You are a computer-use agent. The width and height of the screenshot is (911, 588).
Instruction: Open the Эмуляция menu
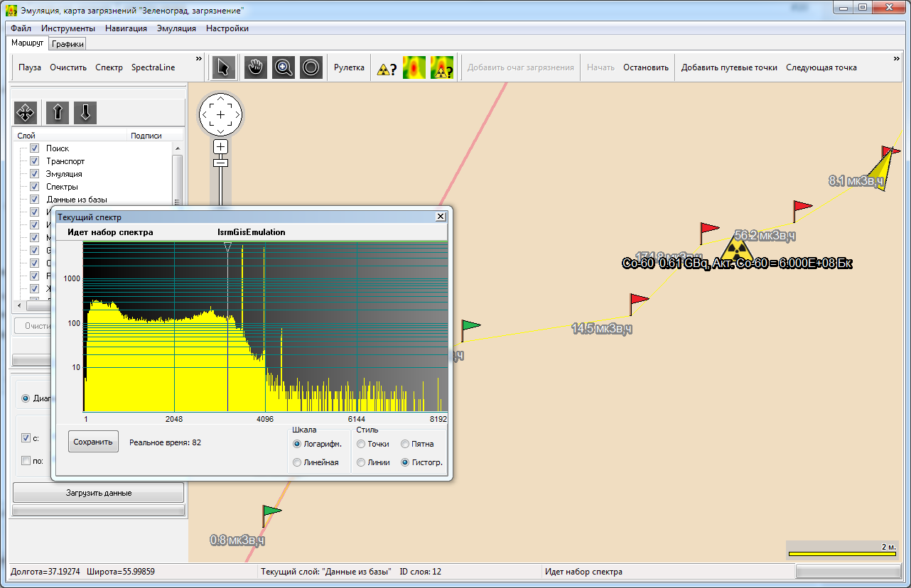coord(176,28)
